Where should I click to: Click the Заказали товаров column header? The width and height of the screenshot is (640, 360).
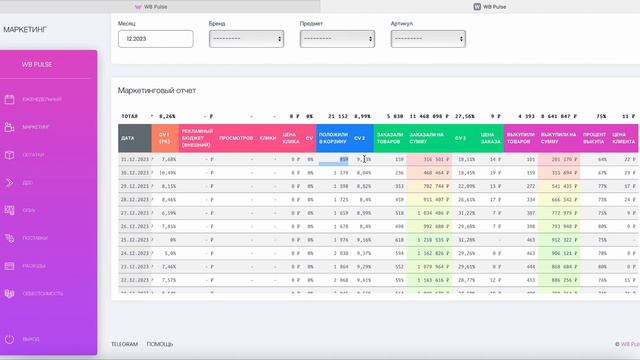tap(390, 138)
